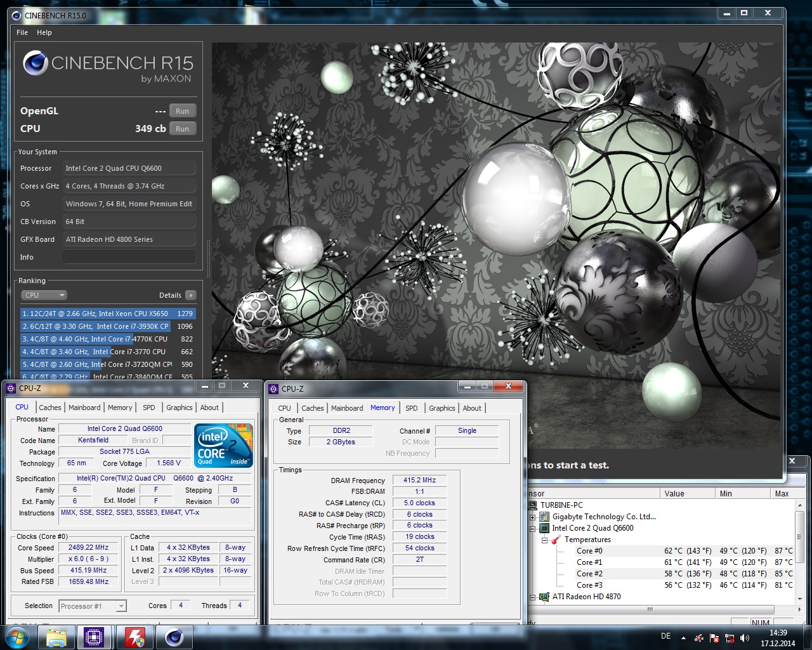This screenshot has height=650, width=812.
Task: Click the red fan-like tray icon
Action: pyautogui.click(x=699, y=638)
